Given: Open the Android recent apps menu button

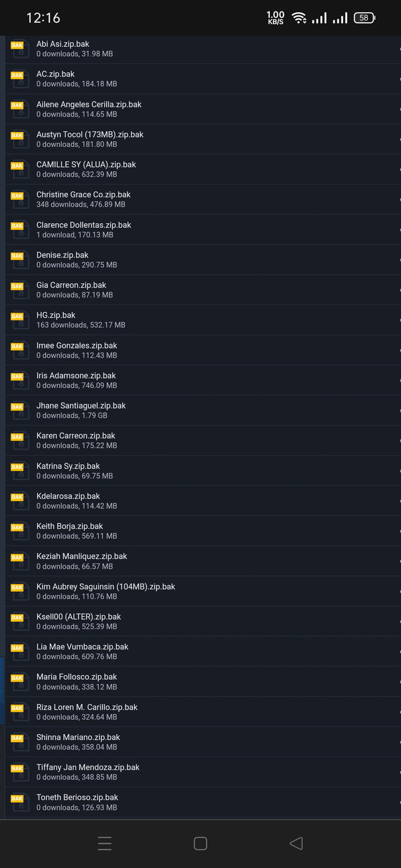Looking at the screenshot, I should pyautogui.click(x=104, y=843).
